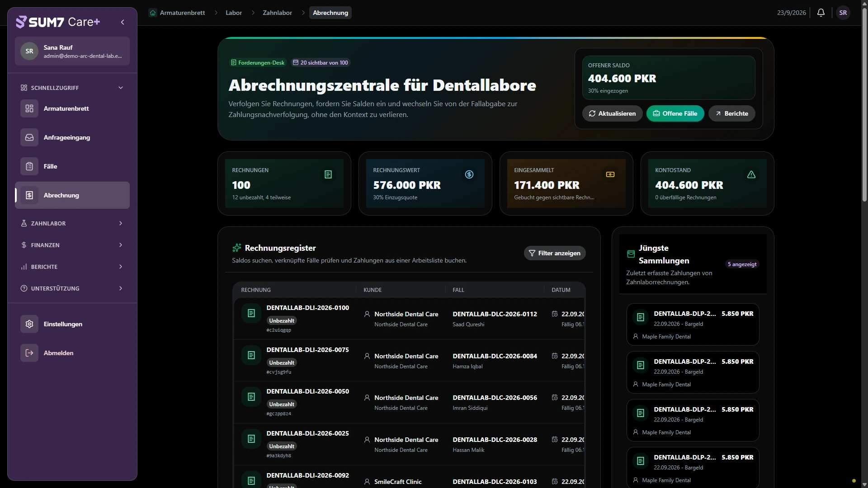
Task: Click Unbezahlt badge on invoice DLI-2026-0075
Action: 282,362
